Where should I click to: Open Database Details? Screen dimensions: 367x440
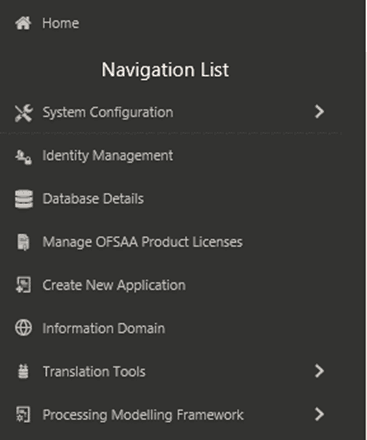(93, 199)
